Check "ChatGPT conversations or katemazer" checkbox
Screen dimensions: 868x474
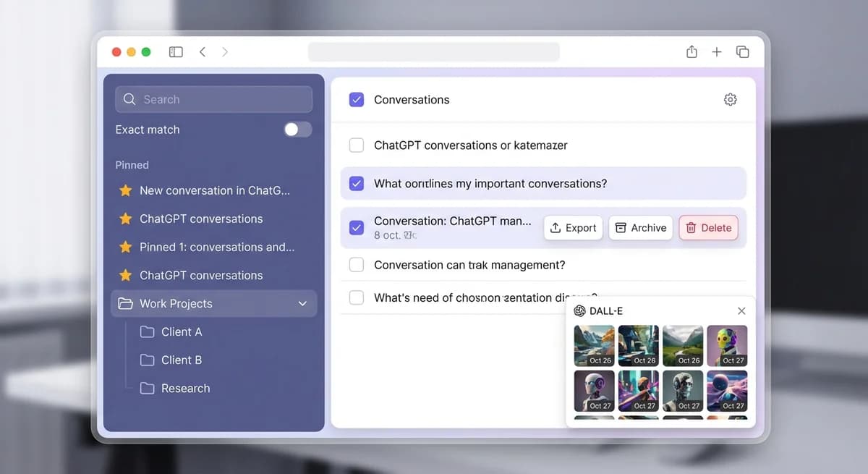tap(357, 145)
